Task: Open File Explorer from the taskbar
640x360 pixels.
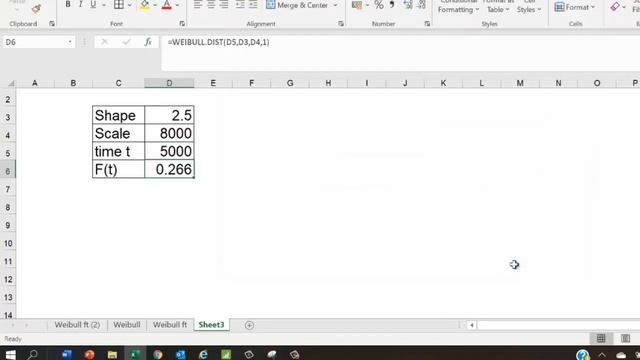Action: click(112, 354)
